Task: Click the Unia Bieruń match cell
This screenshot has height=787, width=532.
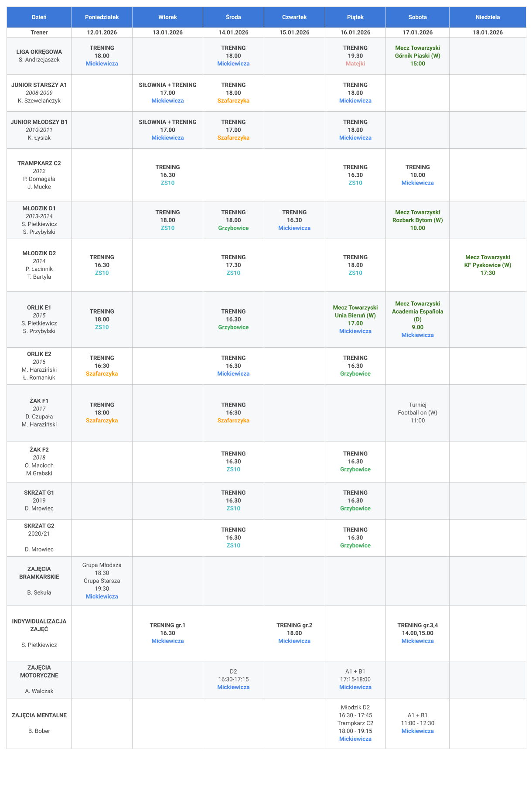Action: (x=355, y=319)
